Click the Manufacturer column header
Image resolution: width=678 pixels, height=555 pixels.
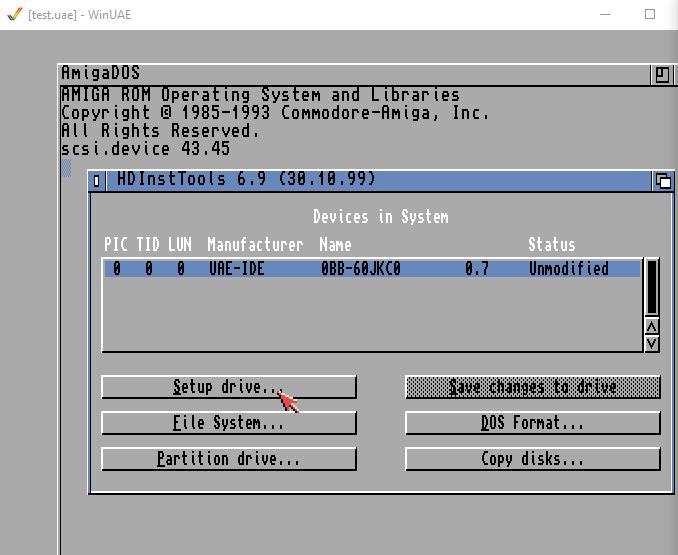coord(255,245)
